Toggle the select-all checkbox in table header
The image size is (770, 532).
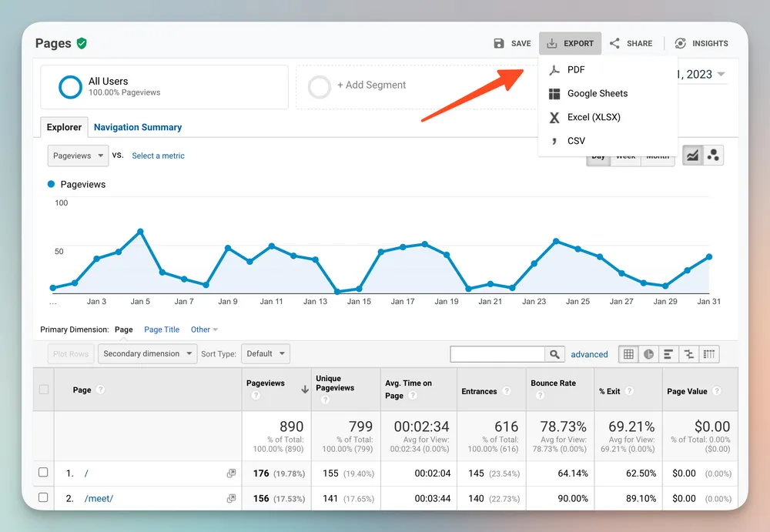43,390
